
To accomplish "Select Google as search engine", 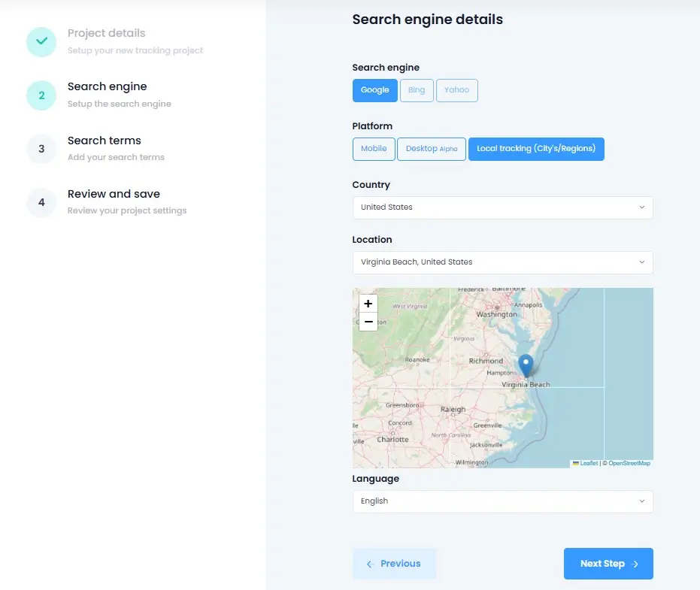I will [x=375, y=90].
